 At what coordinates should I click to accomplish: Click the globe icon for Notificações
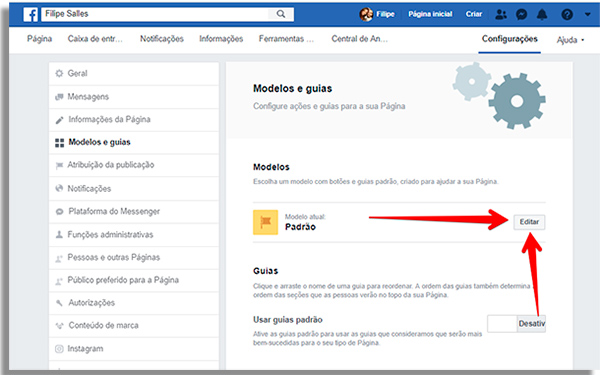coord(59,188)
